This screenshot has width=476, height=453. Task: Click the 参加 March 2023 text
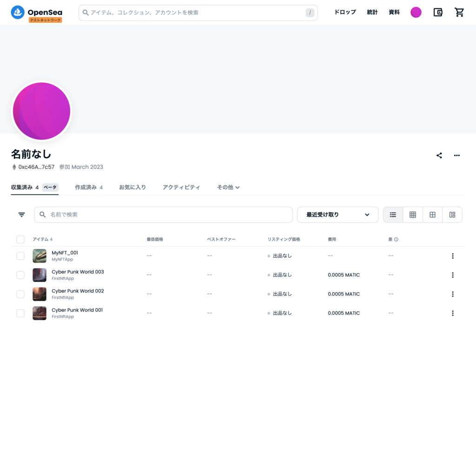pos(81,167)
